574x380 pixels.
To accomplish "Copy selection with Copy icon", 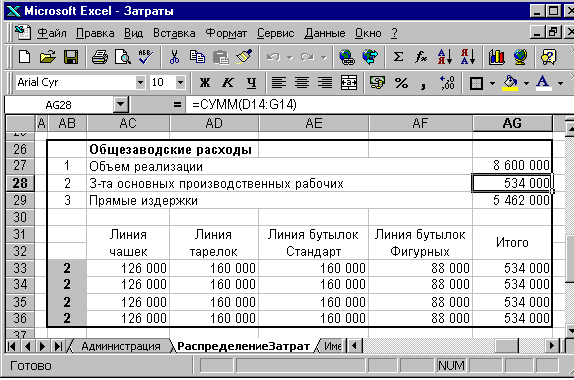I will 197,57.
